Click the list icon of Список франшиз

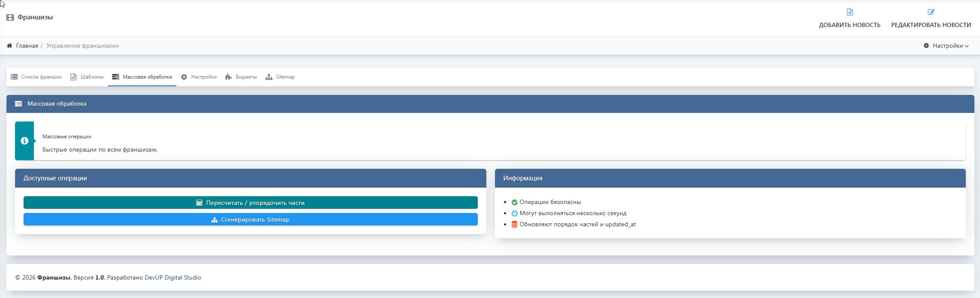14,77
